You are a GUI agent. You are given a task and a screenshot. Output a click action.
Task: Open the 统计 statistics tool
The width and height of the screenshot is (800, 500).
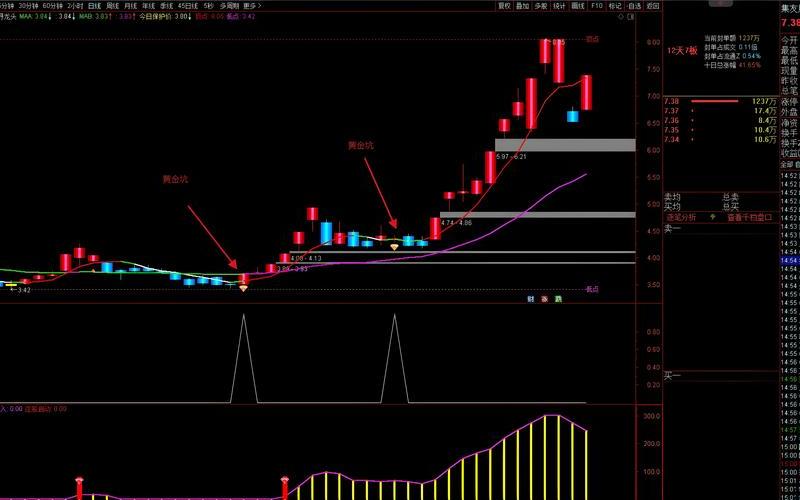click(559, 6)
